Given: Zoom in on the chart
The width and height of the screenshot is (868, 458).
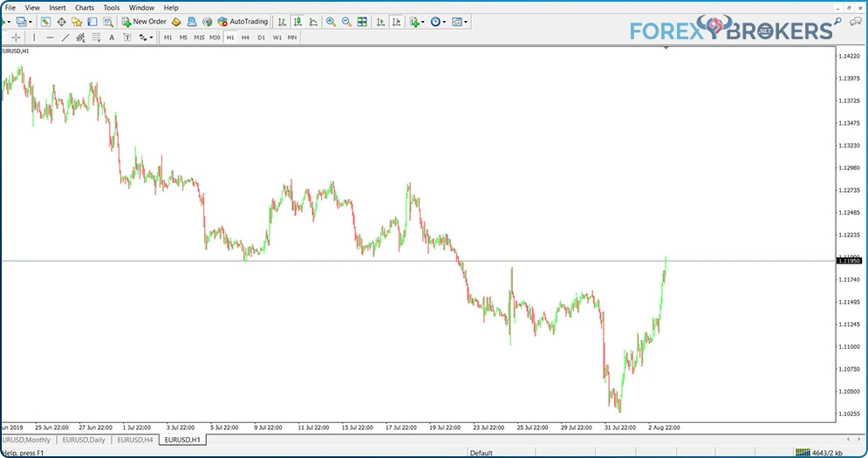Looking at the screenshot, I should pyautogui.click(x=331, y=22).
